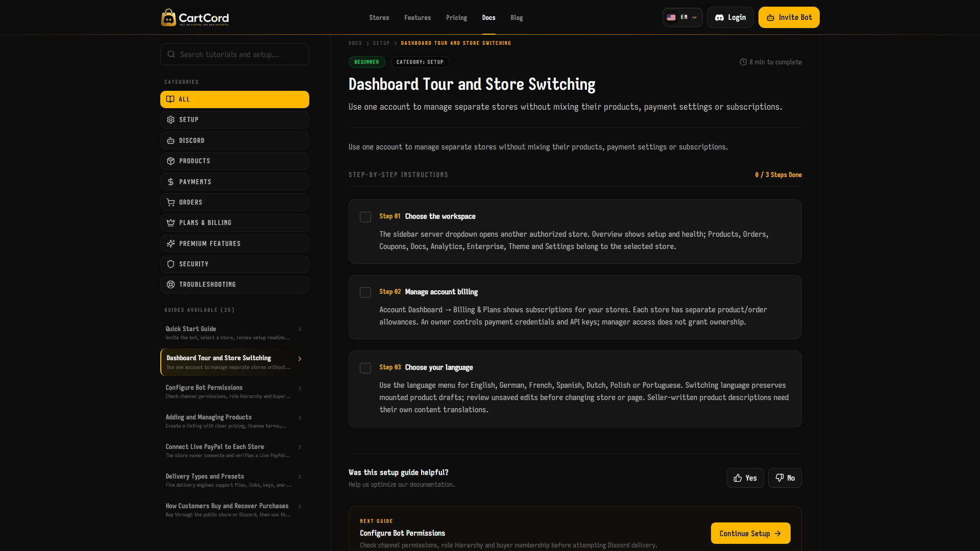Open the Stores nav item
Screen dimensions: 980x551
[x=379, y=17]
